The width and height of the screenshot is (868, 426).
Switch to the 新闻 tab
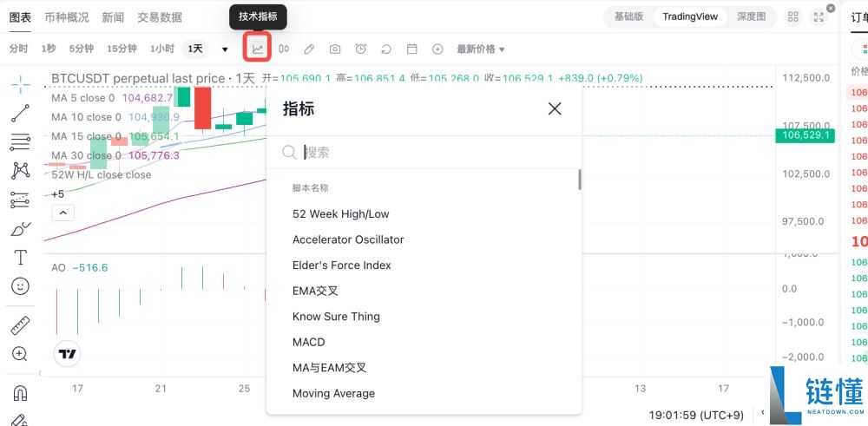tap(113, 17)
